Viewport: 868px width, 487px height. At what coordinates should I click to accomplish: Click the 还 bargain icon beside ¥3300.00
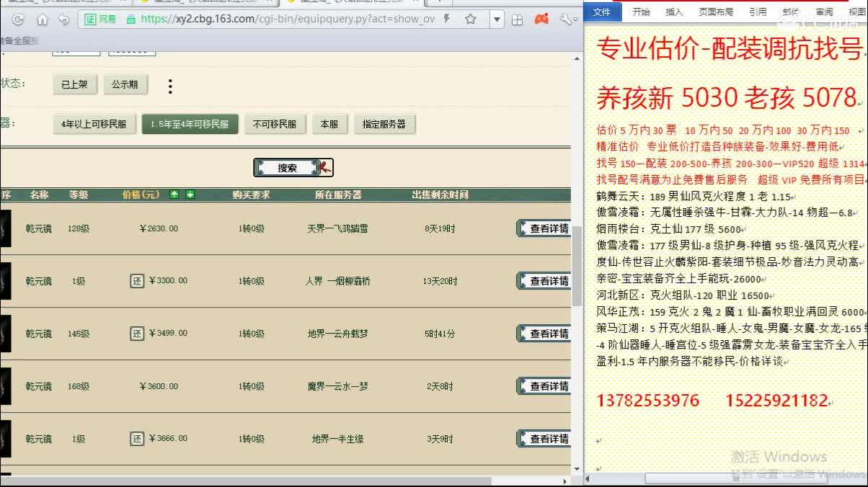click(137, 281)
